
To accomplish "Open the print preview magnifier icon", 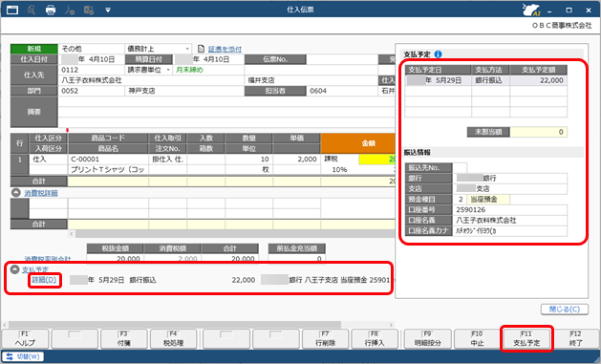I will (x=32, y=10).
